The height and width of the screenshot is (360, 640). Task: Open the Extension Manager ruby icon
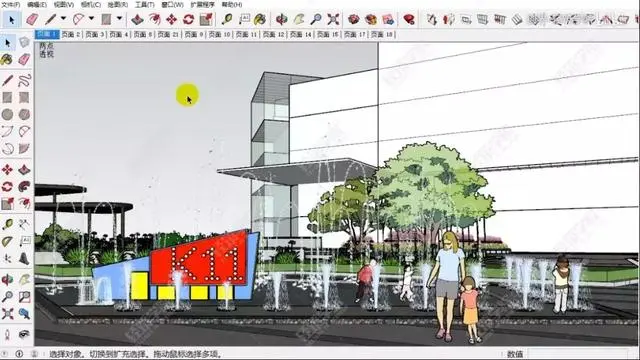pos(409,19)
